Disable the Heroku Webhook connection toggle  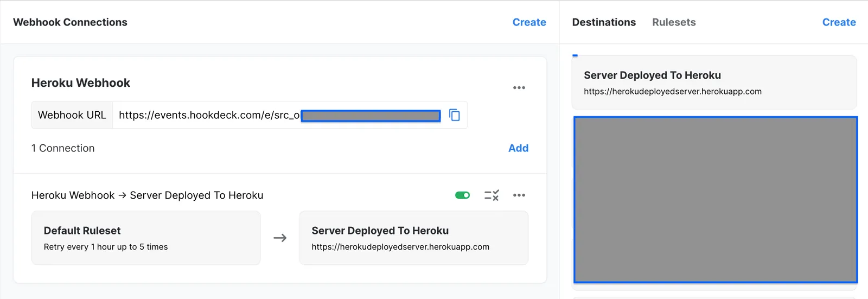463,195
